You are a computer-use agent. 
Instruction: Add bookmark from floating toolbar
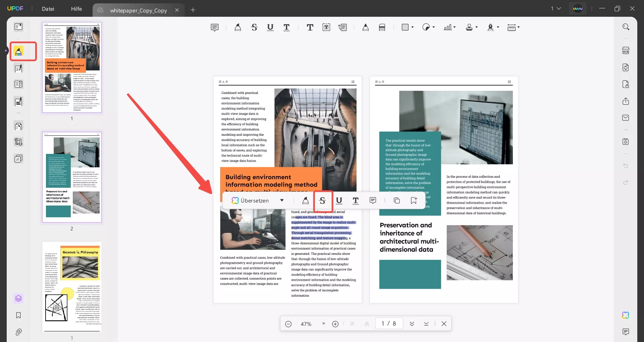(x=414, y=201)
